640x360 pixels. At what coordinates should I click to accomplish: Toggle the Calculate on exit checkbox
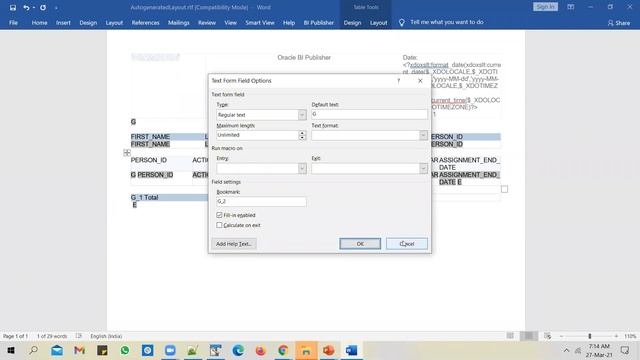click(219, 225)
